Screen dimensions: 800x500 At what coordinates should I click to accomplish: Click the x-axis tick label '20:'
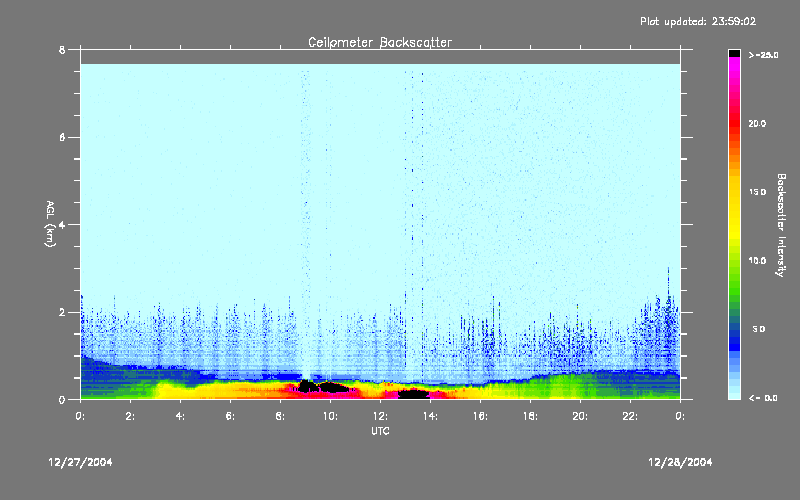[580, 416]
